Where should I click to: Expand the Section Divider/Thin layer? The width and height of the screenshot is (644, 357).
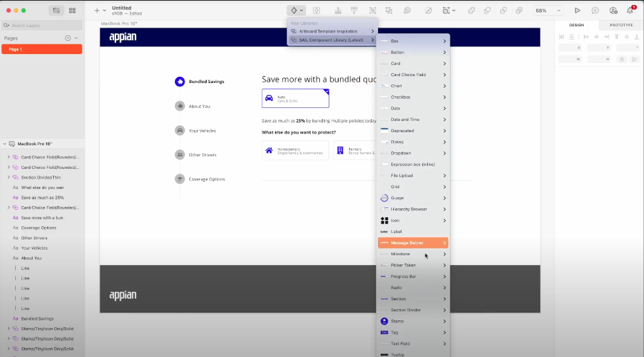(x=8, y=177)
